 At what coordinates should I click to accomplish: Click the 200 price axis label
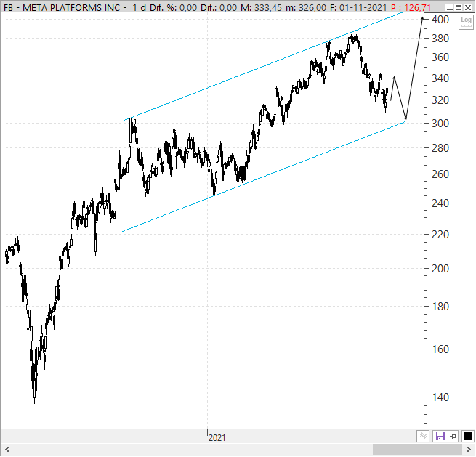440,269
